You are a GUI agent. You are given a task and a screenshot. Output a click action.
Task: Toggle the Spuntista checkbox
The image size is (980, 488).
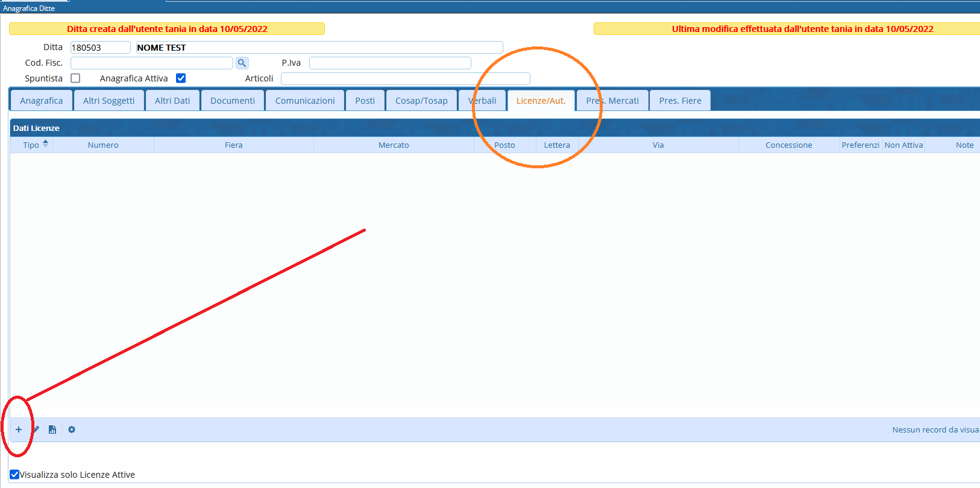tap(75, 78)
